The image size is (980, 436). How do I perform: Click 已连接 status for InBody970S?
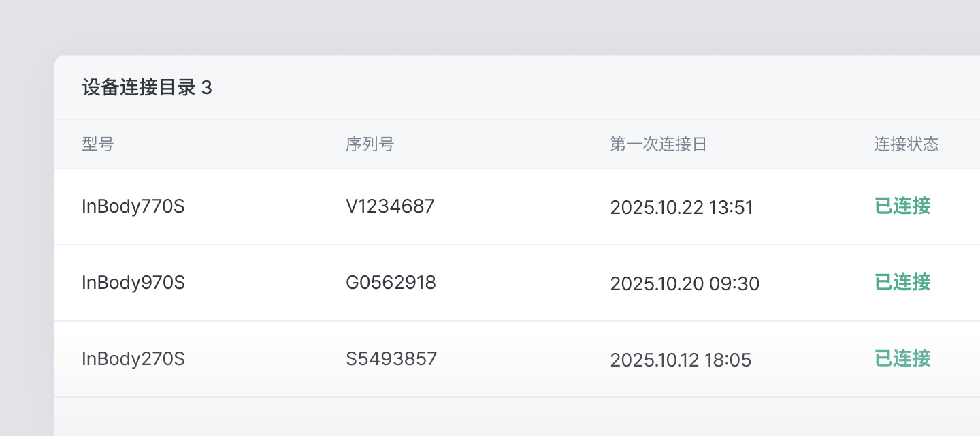click(902, 282)
